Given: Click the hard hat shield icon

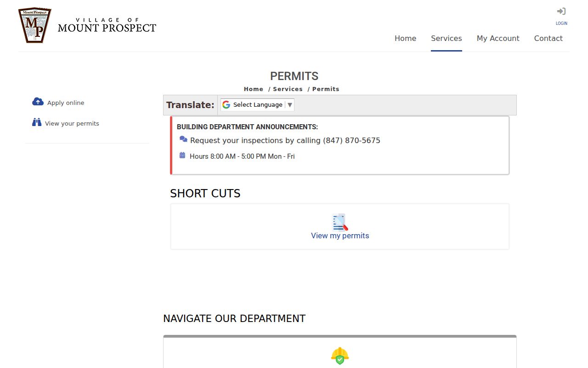Looking at the screenshot, I should tap(340, 356).
